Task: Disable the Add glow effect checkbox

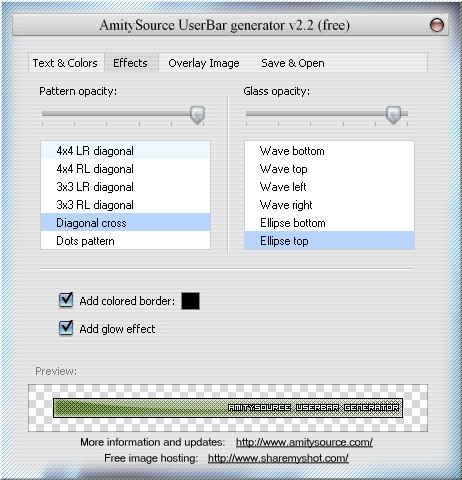Action: [66, 328]
